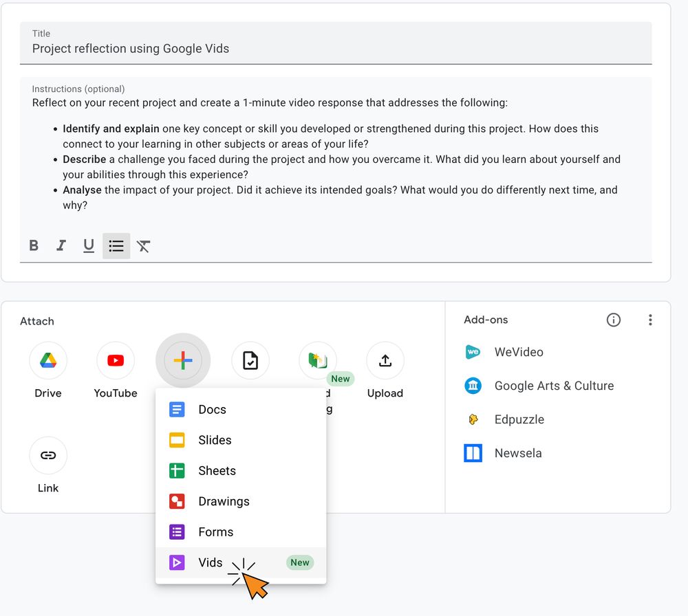Create a new Forms attachment
This screenshot has width=688, height=616.
pyautogui.click(x=241, y=532)
